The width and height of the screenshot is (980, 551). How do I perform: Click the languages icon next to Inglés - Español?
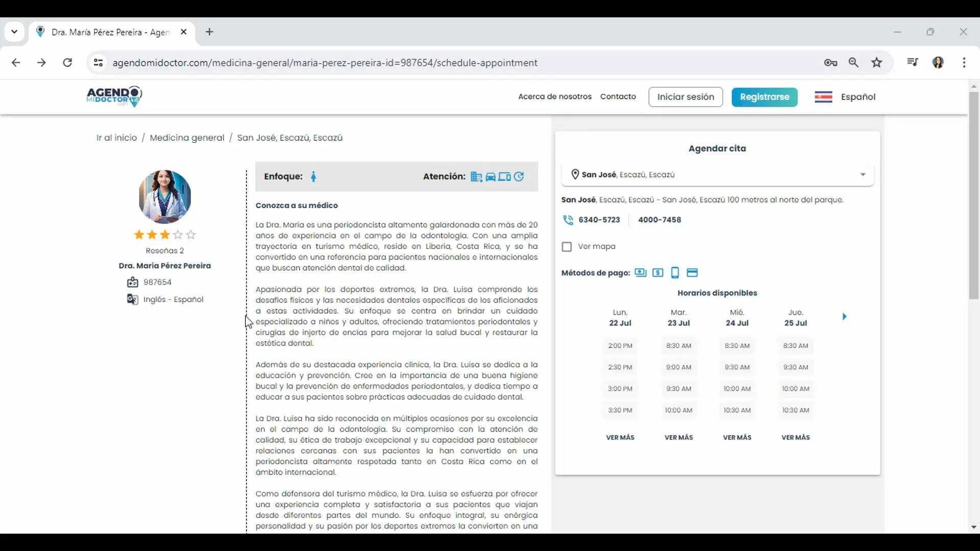(132, 300)
